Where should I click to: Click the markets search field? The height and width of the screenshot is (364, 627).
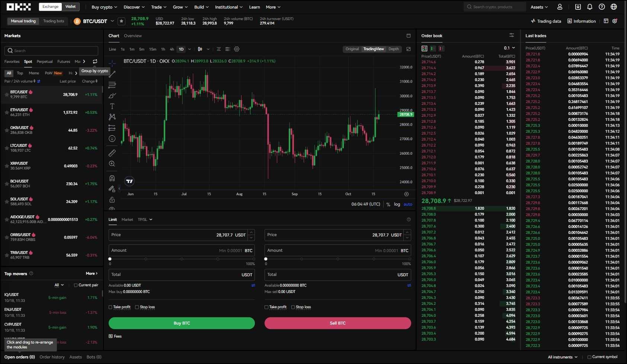pyautogui.click(x=51, y=51)
